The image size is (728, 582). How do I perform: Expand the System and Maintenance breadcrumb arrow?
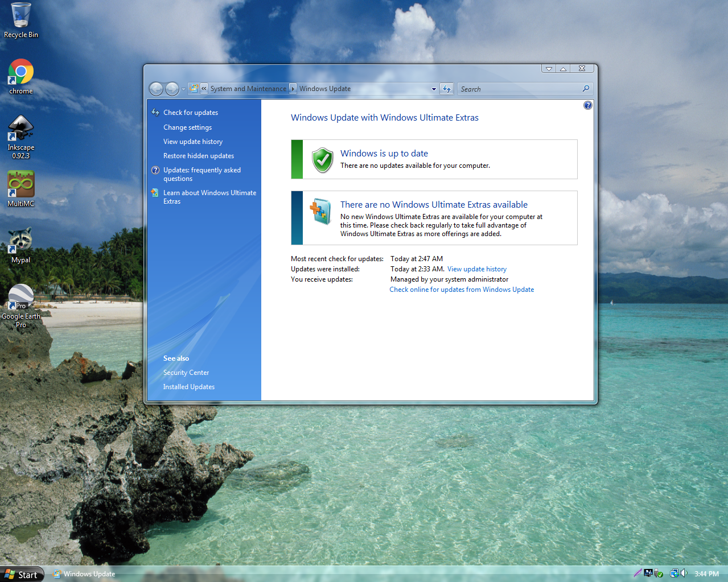tap(293, 89)
